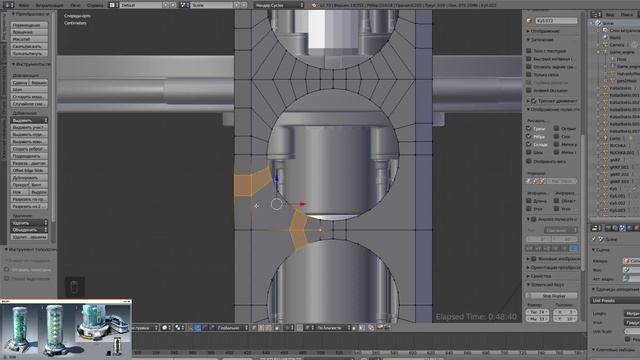Collapse the Затенение panel
Screen dimensions: 640x360
coord(540,40)
